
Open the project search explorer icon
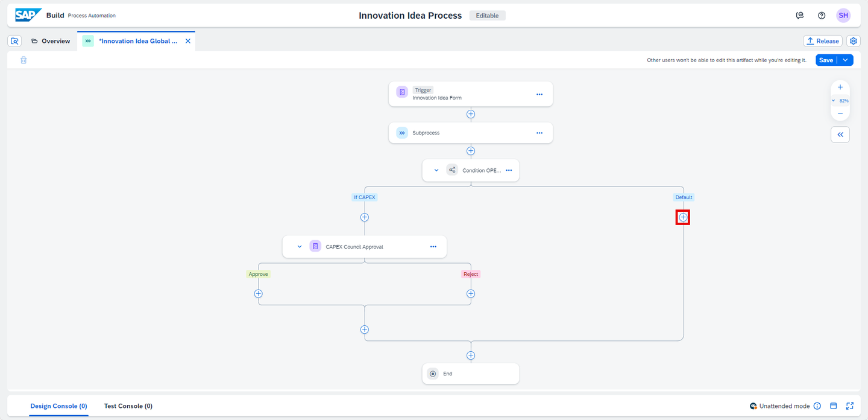point(15,41)
